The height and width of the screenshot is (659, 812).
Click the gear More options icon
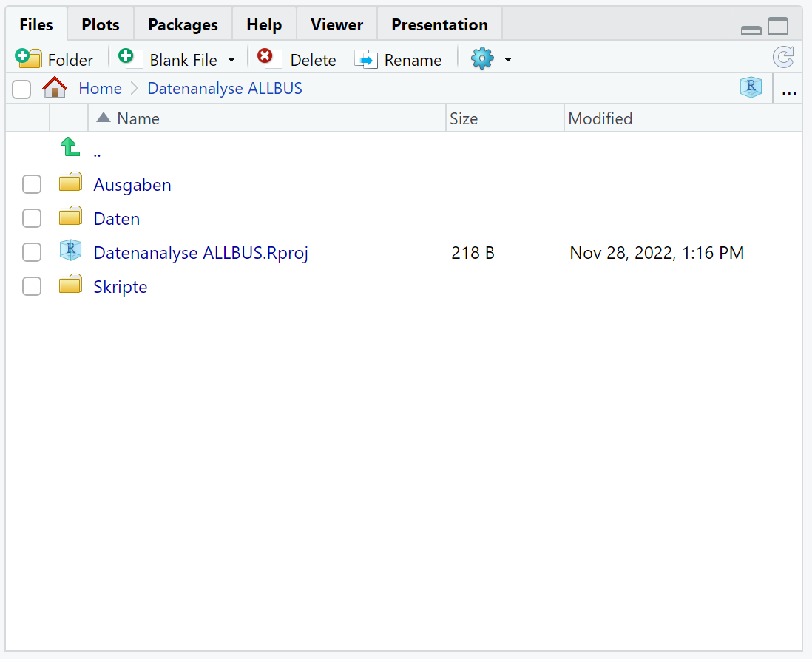pos(482,58)
